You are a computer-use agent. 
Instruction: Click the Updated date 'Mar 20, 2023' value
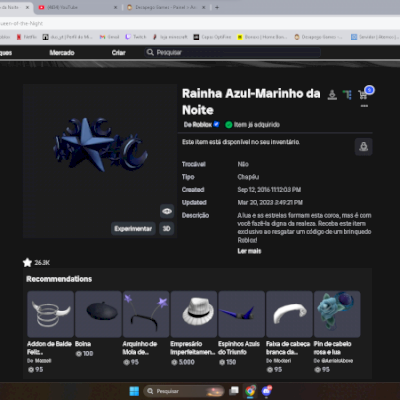tap(270, 202)
